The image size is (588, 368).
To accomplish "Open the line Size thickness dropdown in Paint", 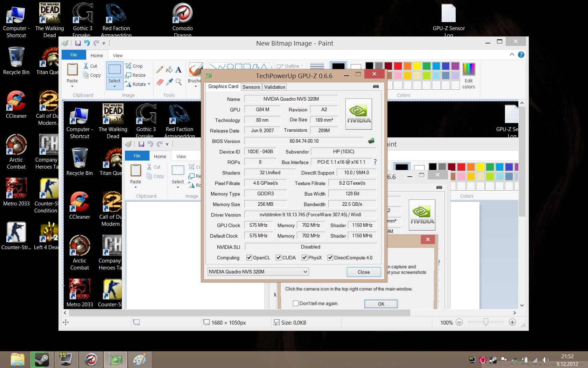I will (317, 66).
